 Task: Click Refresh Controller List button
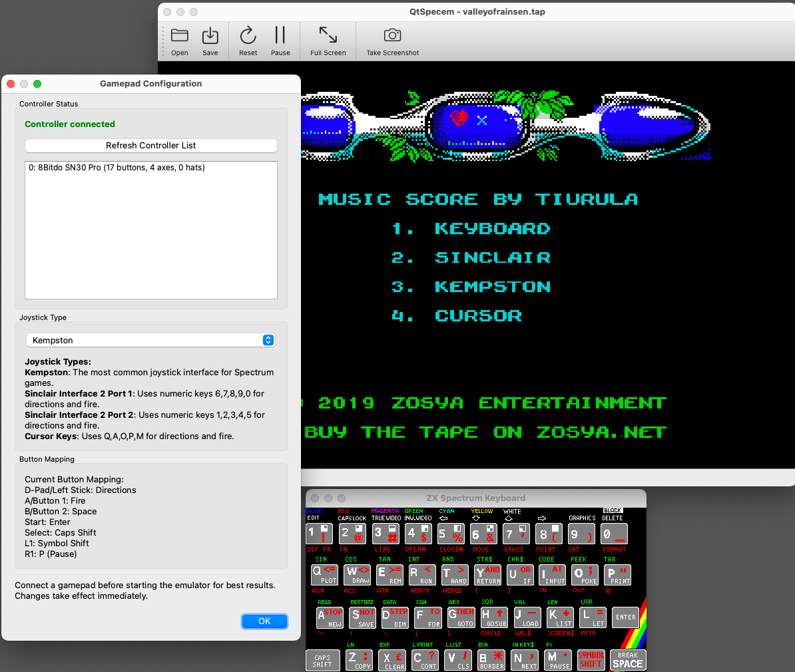click(150, 146)
